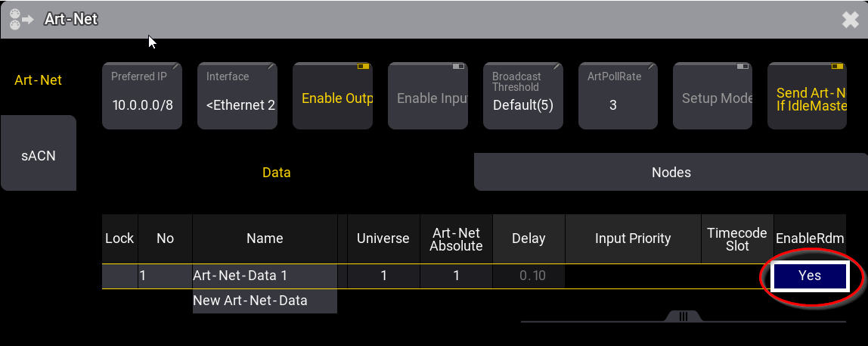Change the ArtPollRate value
Image resolution: width=868 pixels, height=346 pixels.
point(618,96)
